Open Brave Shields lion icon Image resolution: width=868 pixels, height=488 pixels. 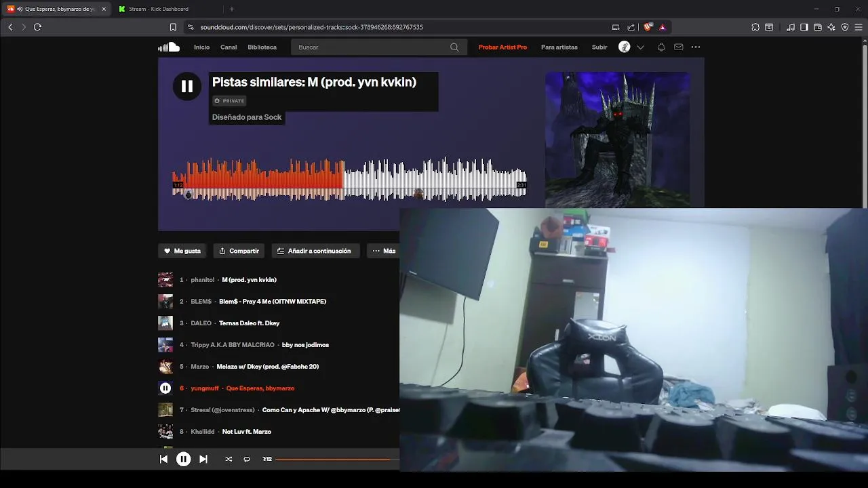[x=648, y=27]
